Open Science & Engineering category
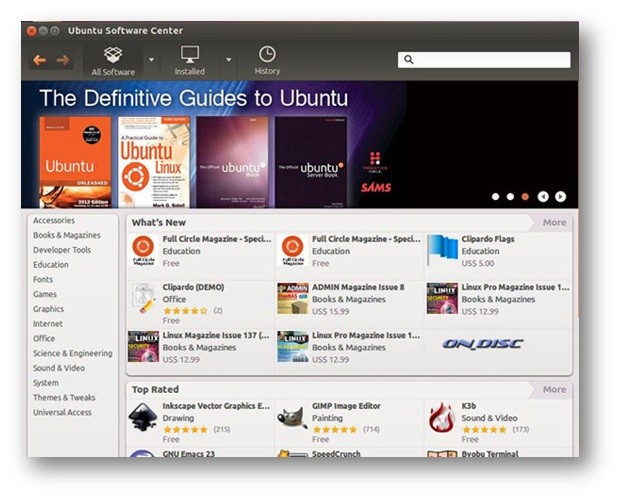 [73, 353]
